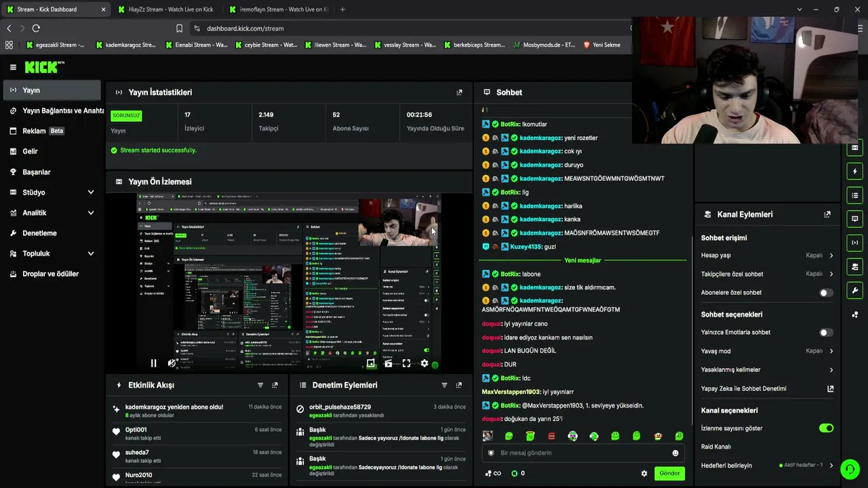Click the chat message input field
The height and width of the screenshot is (488, 868).
pos(583,453)
